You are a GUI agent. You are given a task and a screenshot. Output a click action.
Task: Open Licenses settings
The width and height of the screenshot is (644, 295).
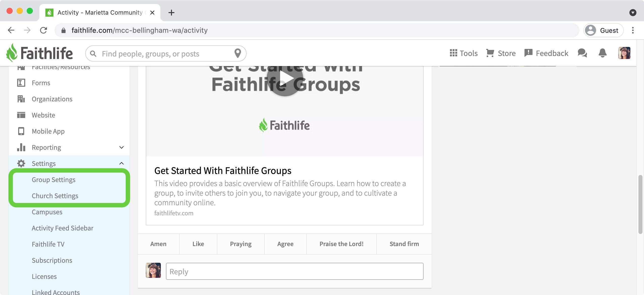coord(44,276)
